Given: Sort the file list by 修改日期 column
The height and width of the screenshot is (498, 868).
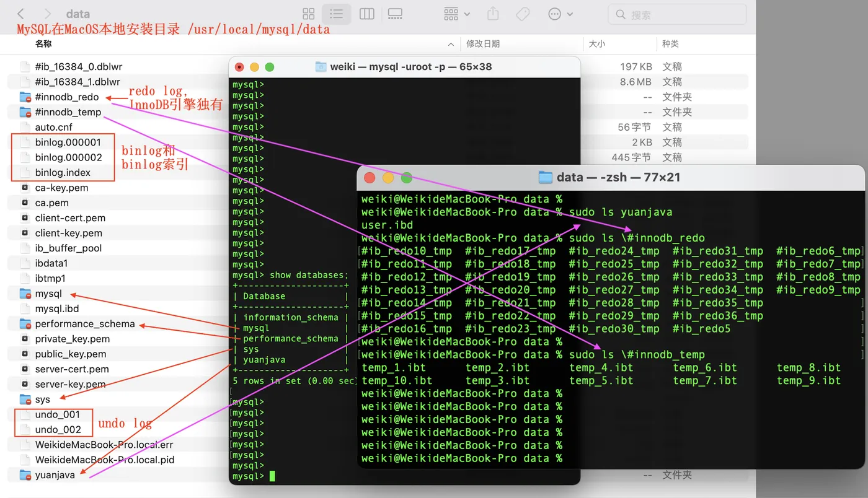Looking at the screenshot, I should pos(483,44).
